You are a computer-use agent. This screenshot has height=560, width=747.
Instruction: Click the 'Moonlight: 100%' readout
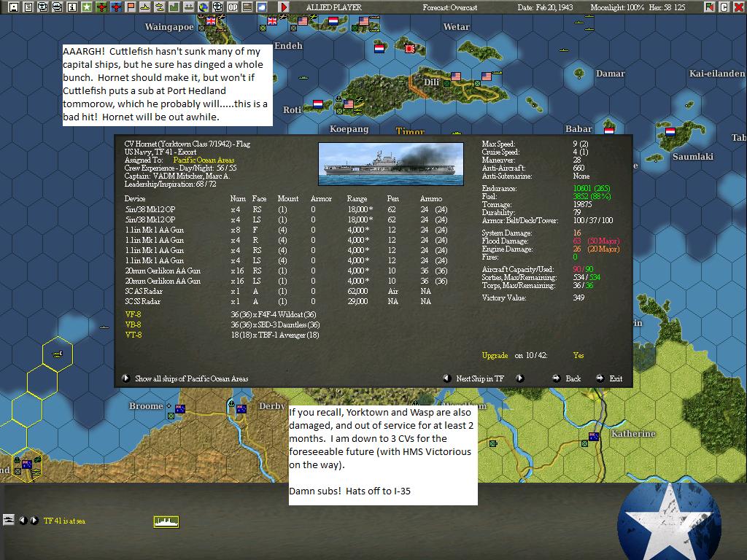(617, 7)
